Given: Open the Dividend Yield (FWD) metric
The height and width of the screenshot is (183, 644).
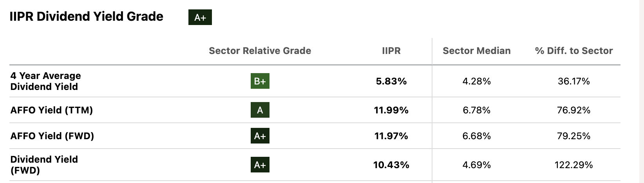Looking at the screenshot, I should [44, 165].
